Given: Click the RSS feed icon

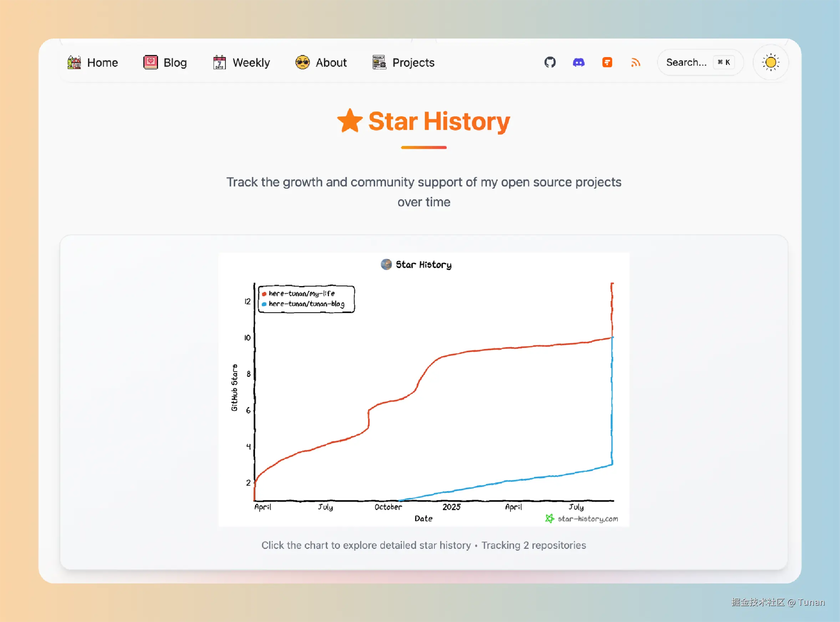Looking at the screenshot, I should coord(636,62).
